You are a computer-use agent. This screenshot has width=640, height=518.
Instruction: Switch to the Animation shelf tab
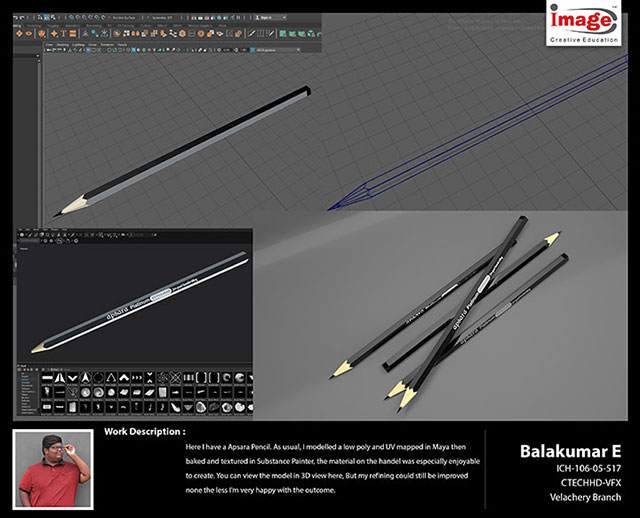(72, 26)
